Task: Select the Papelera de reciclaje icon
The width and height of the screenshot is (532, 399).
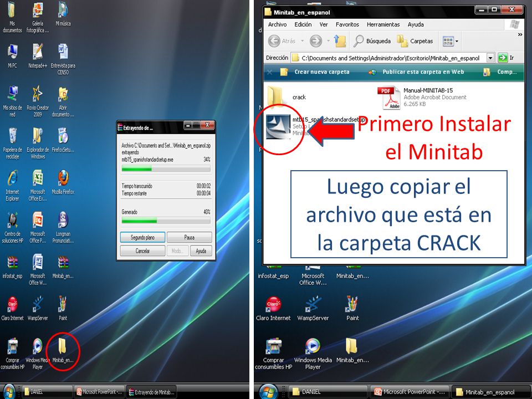Action: click(x=12, y=144)
